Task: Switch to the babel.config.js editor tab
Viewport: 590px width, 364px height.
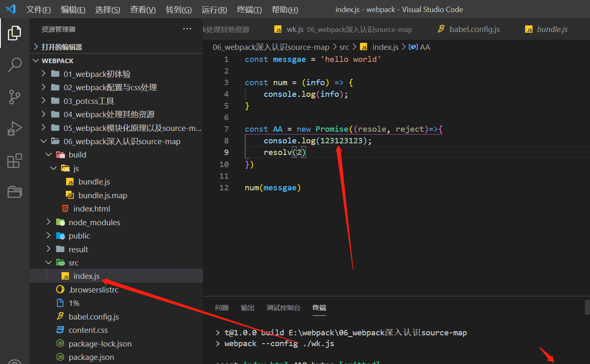Action: [473, 29]
